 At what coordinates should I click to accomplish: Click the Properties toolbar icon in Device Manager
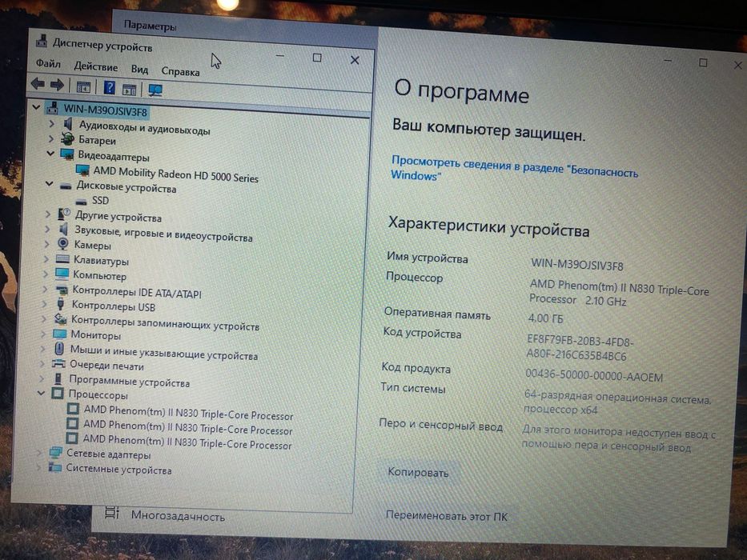click(x=83, y=87)
